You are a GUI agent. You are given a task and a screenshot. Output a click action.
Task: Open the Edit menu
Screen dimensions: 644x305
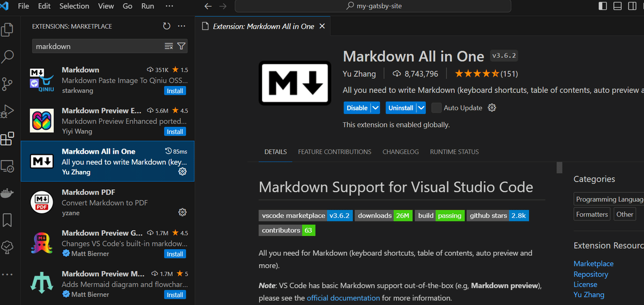(x=45, y=6)
